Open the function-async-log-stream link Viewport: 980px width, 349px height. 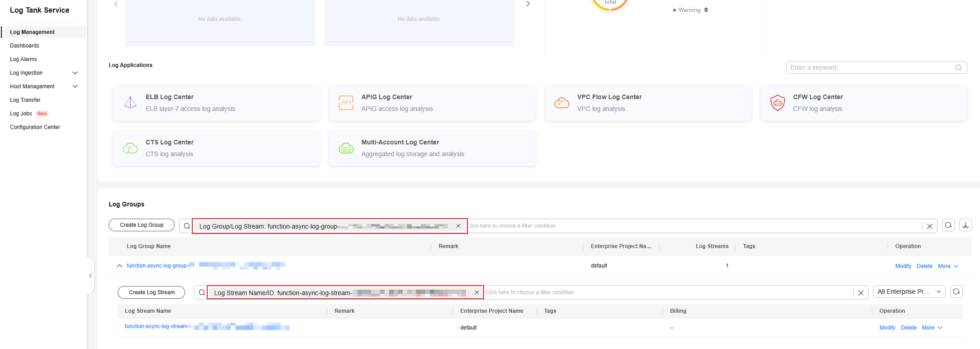207,326
